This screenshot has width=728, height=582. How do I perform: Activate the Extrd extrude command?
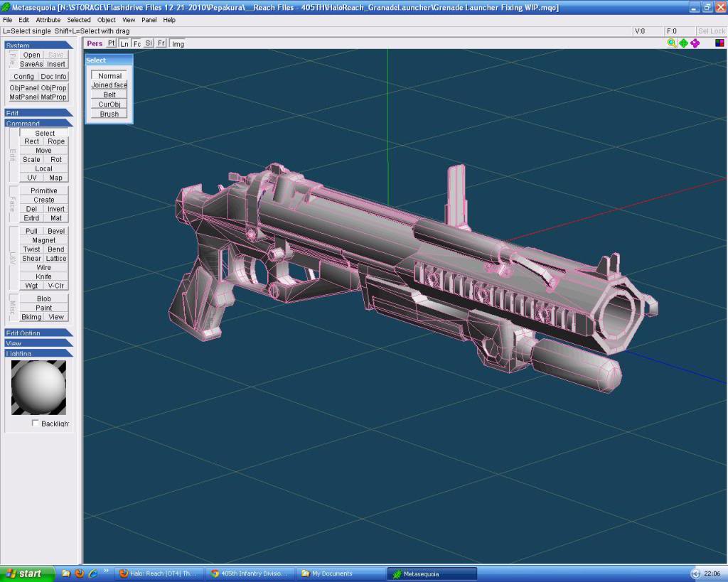click(31, 217)
